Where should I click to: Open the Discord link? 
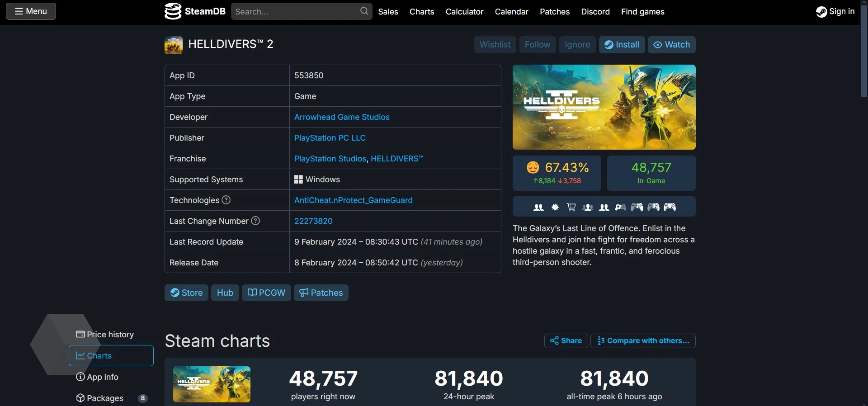[x=595, y=12]
